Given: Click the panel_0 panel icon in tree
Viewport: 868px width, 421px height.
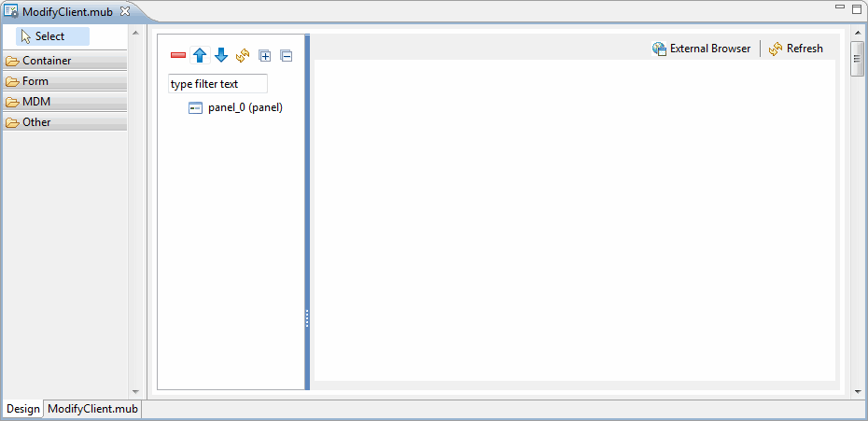Looking at the screenshot, I should 195,108.
